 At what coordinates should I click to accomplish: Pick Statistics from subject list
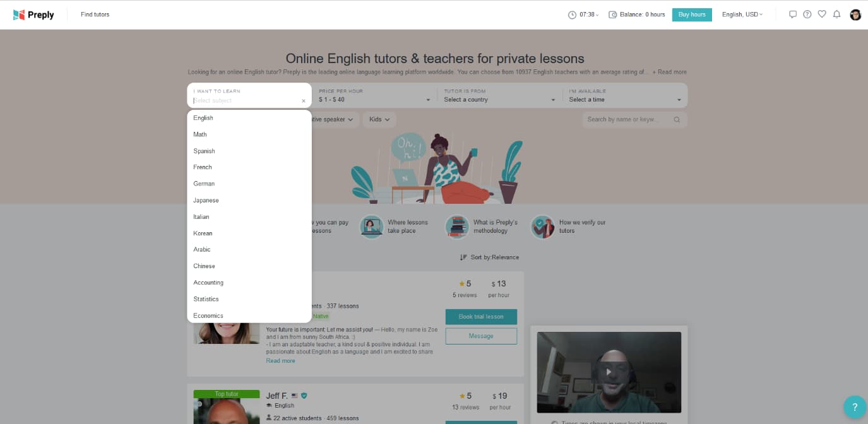[x=249, y=299]
